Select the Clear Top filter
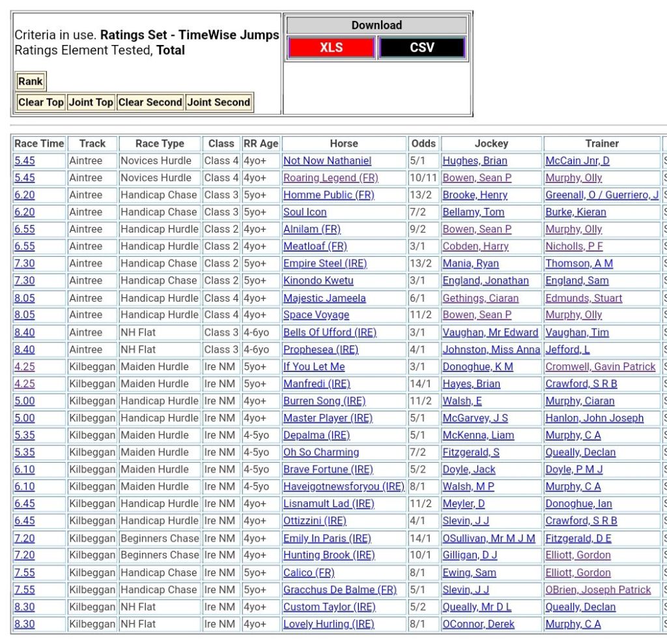This screenshot has height=644, width=667. [x=40, y=102]
